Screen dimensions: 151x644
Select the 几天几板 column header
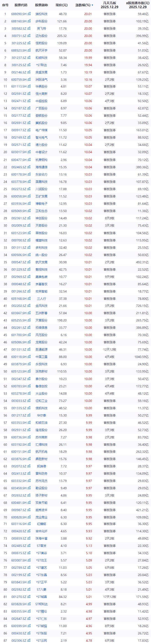tap(109, 5)
